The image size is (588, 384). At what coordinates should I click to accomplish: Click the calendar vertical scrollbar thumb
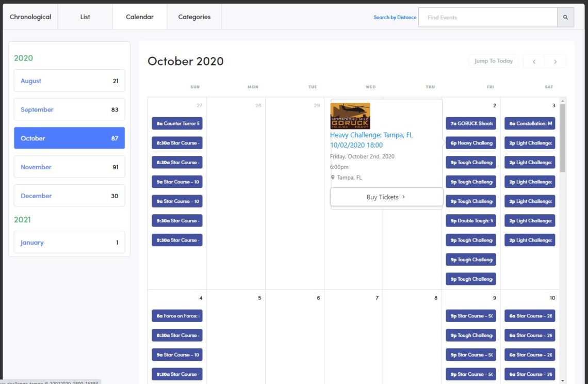[563, 138]
